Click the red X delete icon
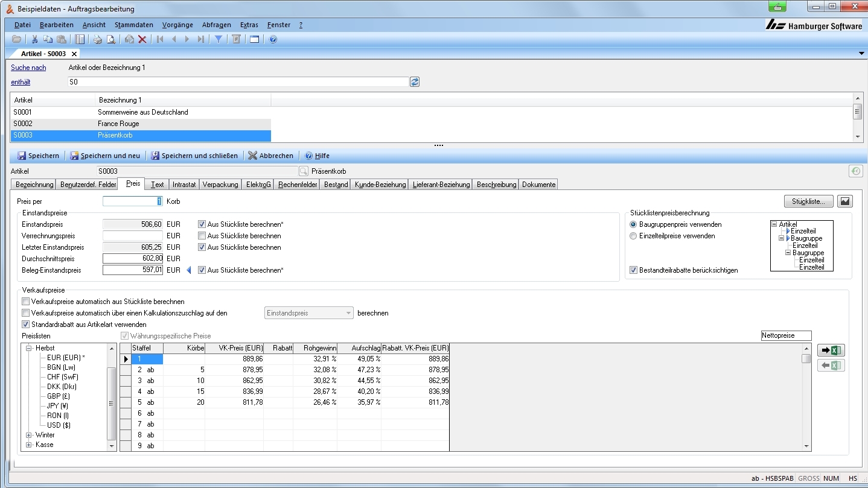 click(x=142, y=39)
